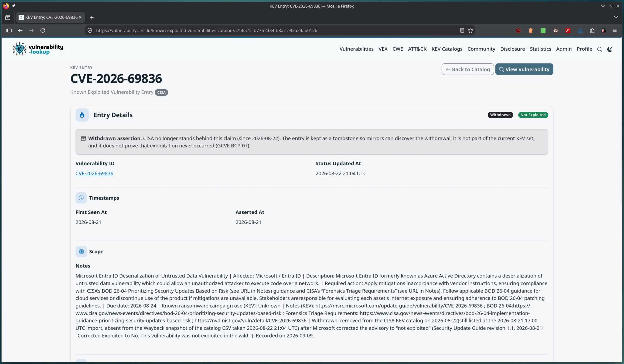Bookmark this page with the star icon
The width and height of the screenshot is (624, 364).
[470, 30]
